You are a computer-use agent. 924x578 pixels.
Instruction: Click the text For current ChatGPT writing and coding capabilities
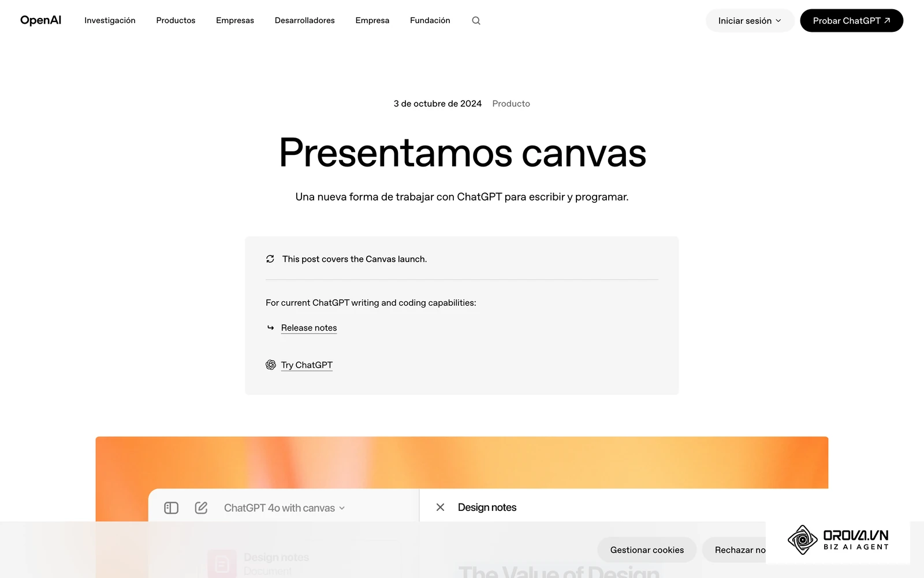371,303
